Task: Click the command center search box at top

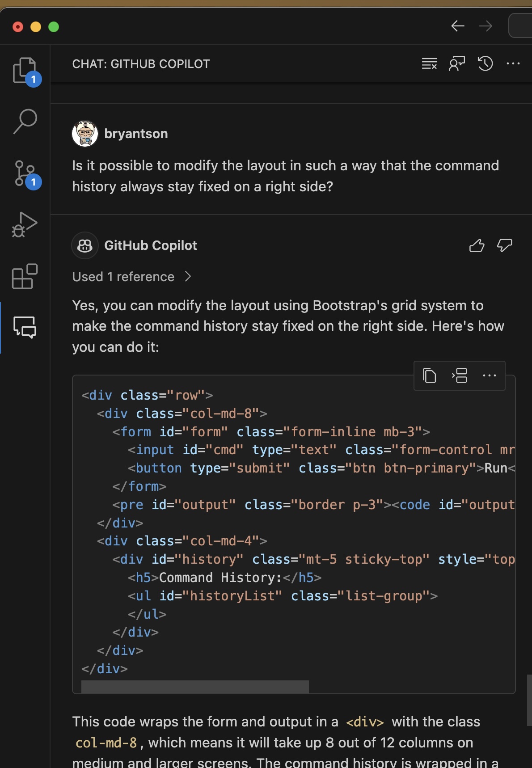Action: click(520, 26)
